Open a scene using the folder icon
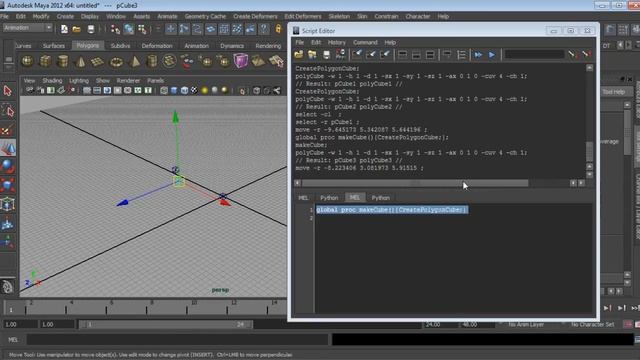 77,29
